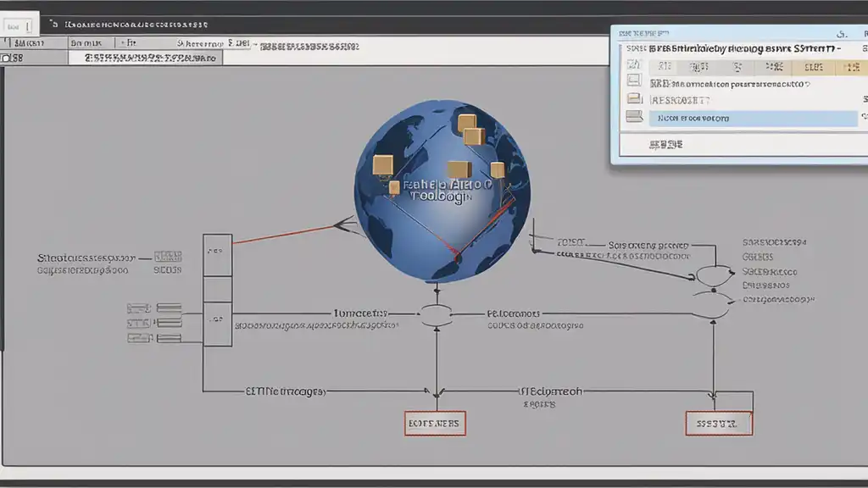Screen dimensions: 868x488
Task: Select the white tab at the window's top-left corner
Action: tap(20, 25)
